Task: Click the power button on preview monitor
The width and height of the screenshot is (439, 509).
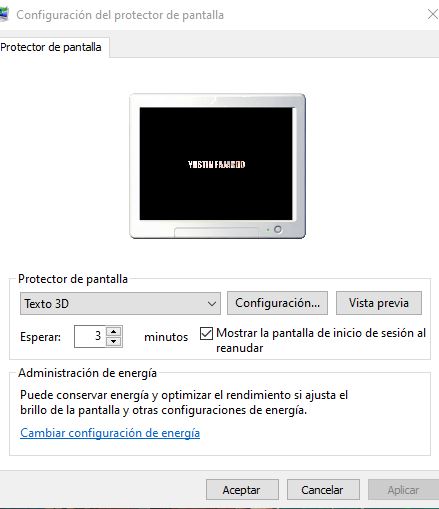Action: pyautogui.click(x=278, y=229)
